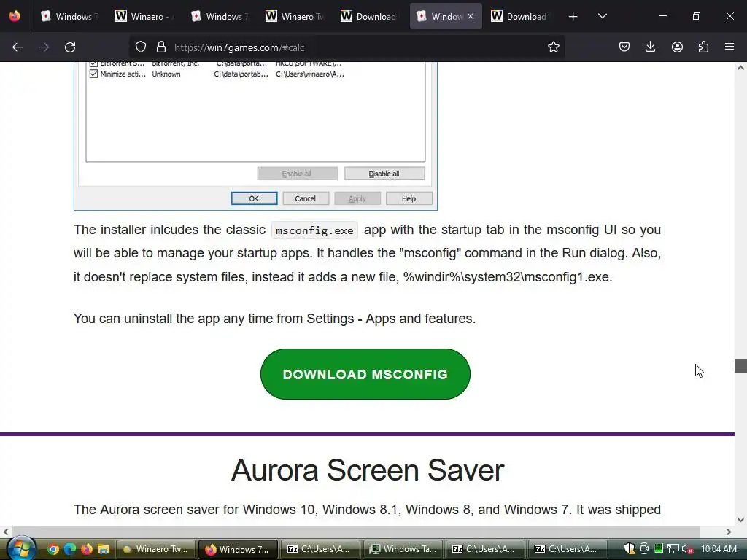
Task: Click the vertical scrollbar up arrow
Action: [740, 68]
